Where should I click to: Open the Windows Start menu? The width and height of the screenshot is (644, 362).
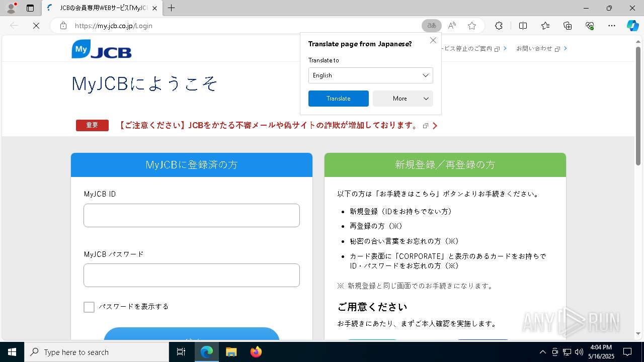pyautogui.click(x=12, y=352)
